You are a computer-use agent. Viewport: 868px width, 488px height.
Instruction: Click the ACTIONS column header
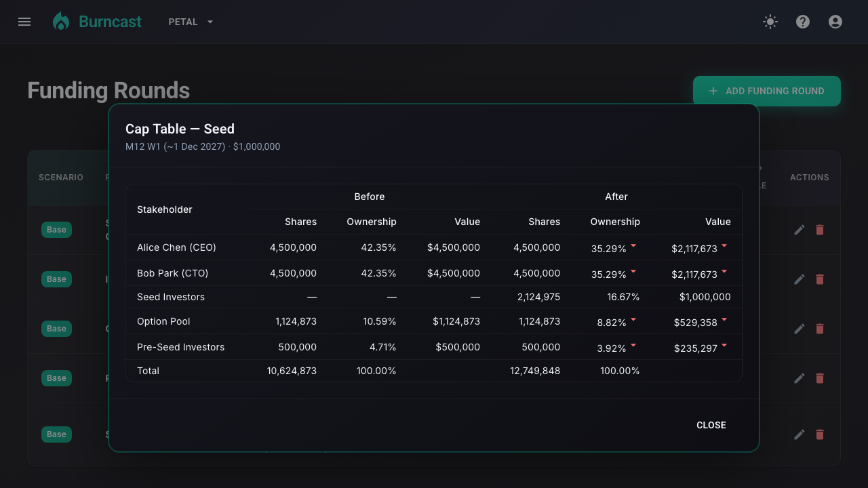click(810, 178)
